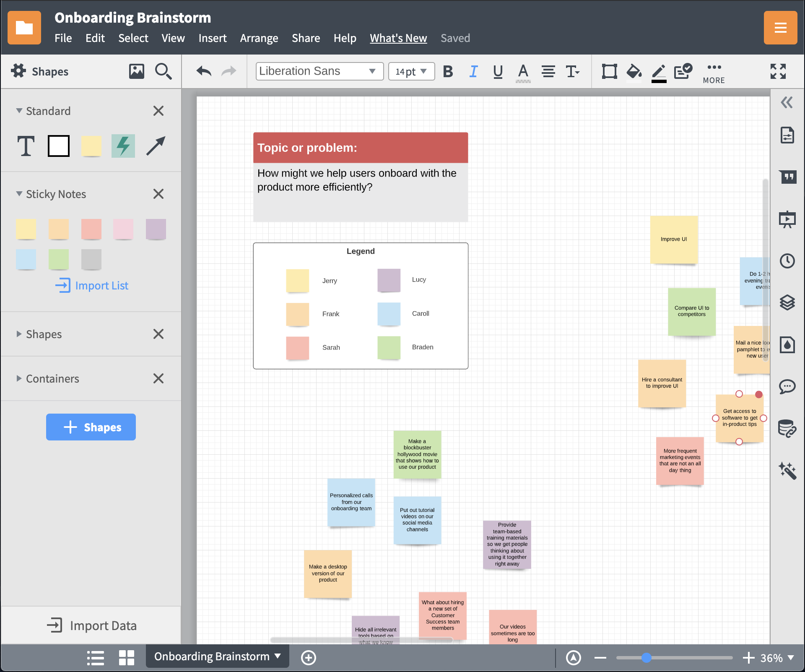Image resolution: width=805 pixels, height=672 pixels.
Task: Hide the Shapes panel section
Action: (158, 334)
